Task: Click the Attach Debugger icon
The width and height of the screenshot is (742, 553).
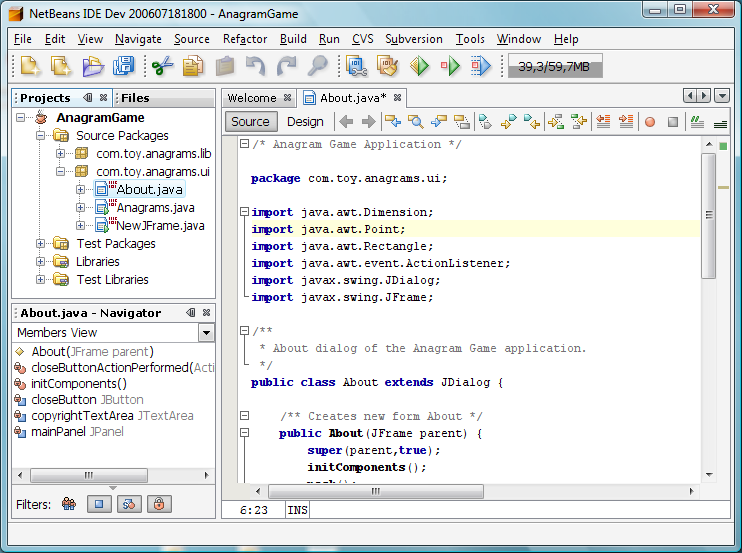Action: [481, 66]
